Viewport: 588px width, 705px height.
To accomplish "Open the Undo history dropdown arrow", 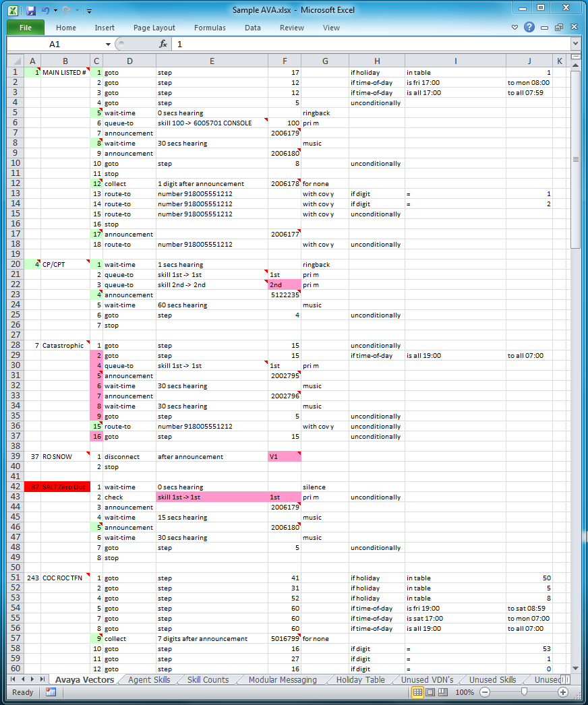I will tap(55, 10).
